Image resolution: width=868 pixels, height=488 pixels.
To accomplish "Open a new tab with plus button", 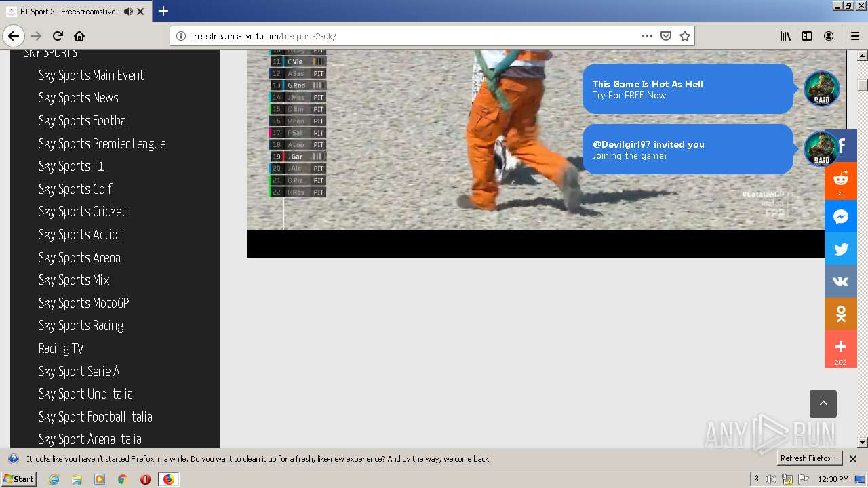I will click(x=163, y=11).
